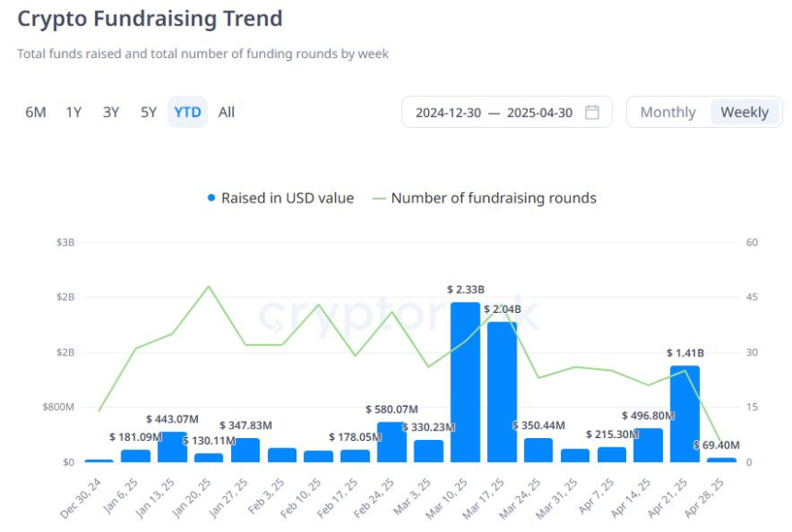Viewport: 792px width, 532px height.
Task: Select the YTD time range
Action: tap(187, 112)
